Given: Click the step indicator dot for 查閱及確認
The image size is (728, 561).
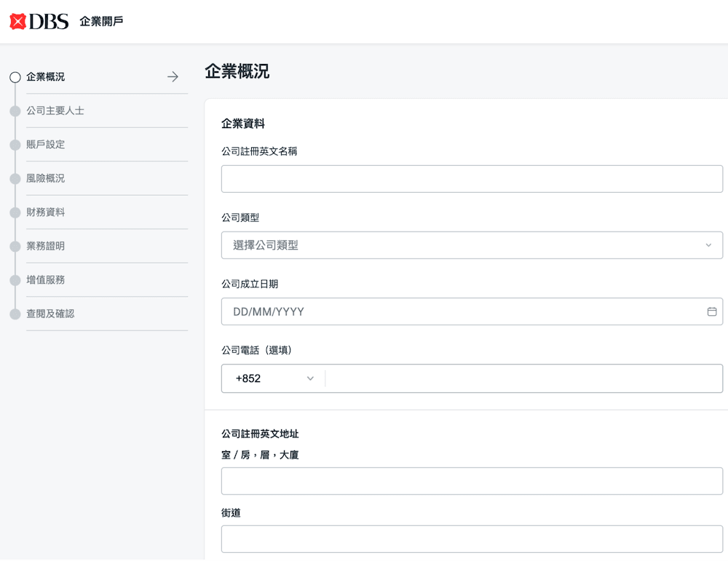Looking at the screenshot, I should [15, 314].
